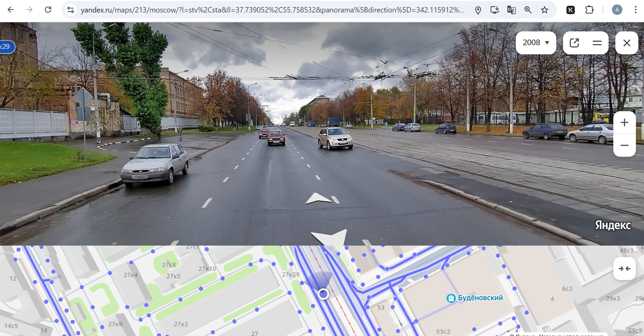Open the profile avatar menu
Image resolution: width=644 pixels, height=336 pixels.
pos(617,10)
